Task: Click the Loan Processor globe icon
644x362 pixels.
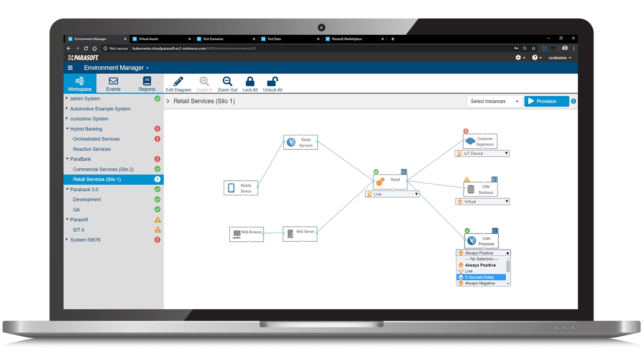Action: [471, 240]
